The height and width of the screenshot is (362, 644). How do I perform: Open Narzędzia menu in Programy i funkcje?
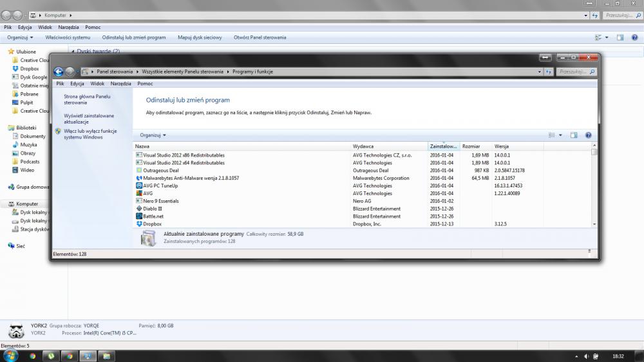coord(121,83)
